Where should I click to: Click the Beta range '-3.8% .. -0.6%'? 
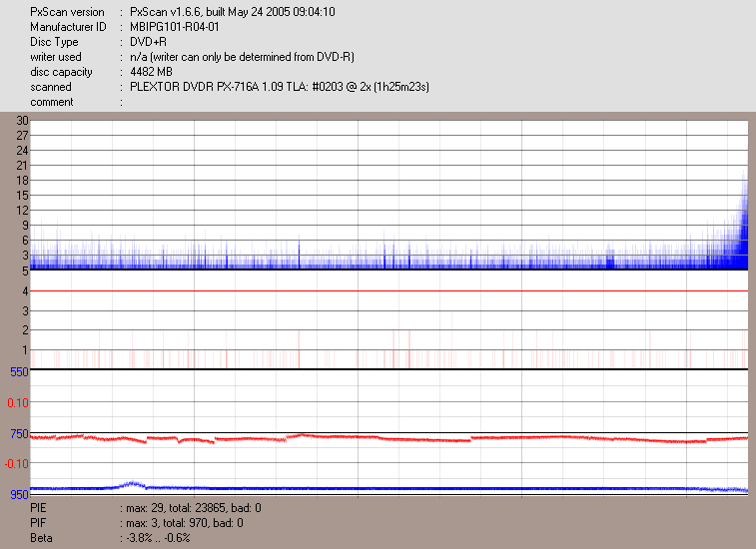(x=158, y=538)
